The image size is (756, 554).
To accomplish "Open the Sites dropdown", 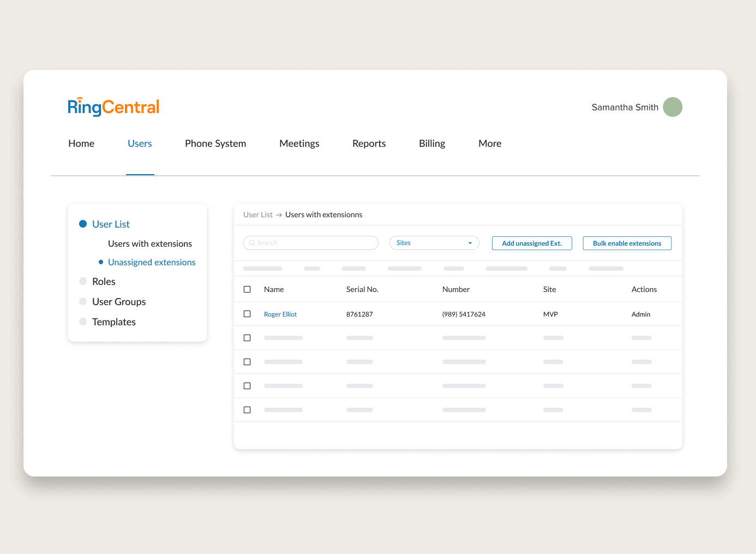I will (434, 243).
